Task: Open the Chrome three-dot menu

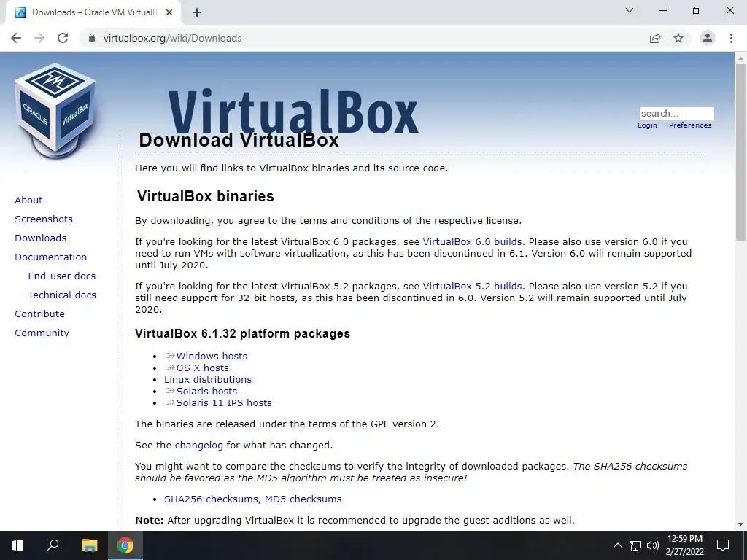Action: [x=731, y=38]
